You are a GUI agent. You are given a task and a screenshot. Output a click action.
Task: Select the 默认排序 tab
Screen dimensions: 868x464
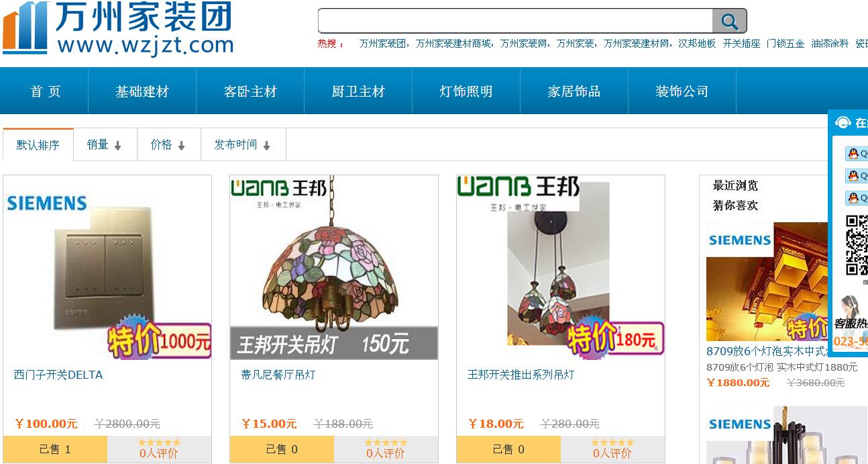(38, 145)
